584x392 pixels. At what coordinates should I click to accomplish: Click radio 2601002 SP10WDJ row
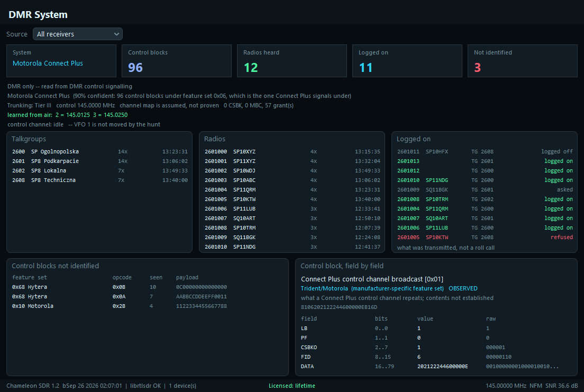click(x=292, y=171)
